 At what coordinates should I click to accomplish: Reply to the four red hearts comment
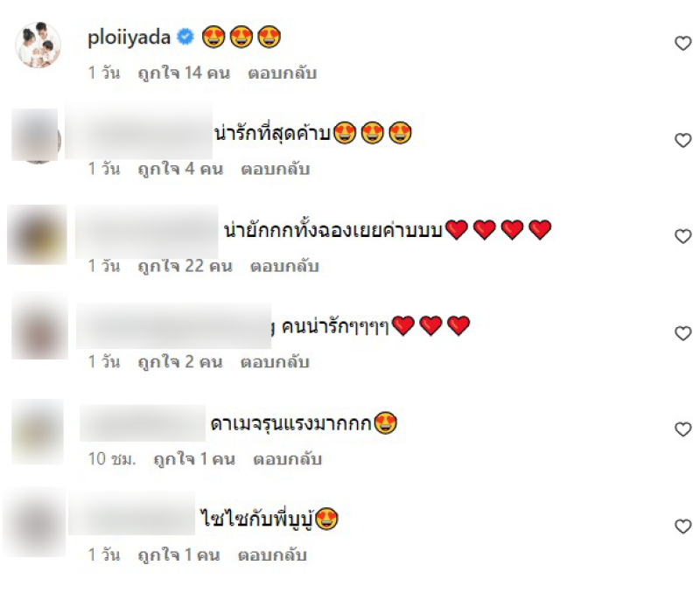pyautogui.click(x=284, y=266)
